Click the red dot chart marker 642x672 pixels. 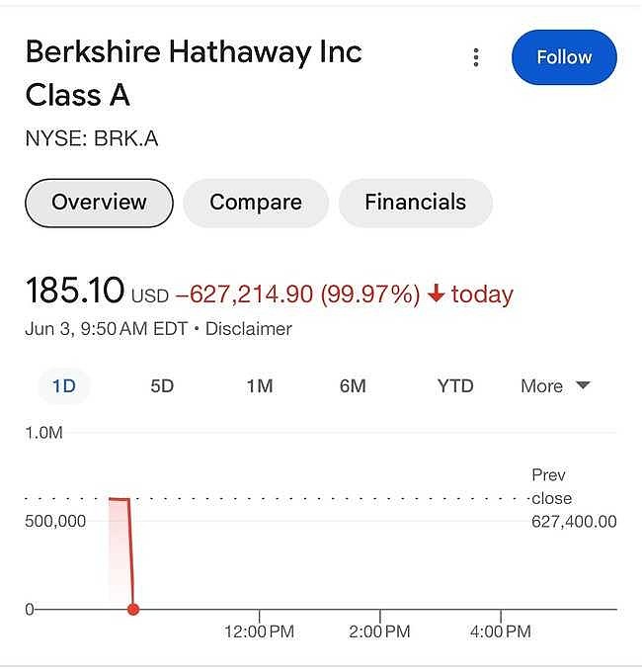click(133, 609)
